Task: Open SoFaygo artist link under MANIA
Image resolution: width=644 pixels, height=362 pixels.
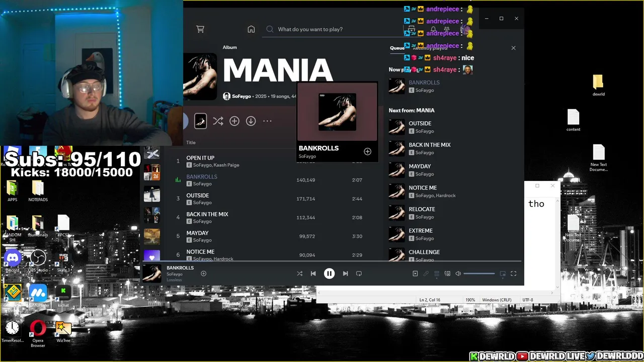Action: tap(241, 96)
